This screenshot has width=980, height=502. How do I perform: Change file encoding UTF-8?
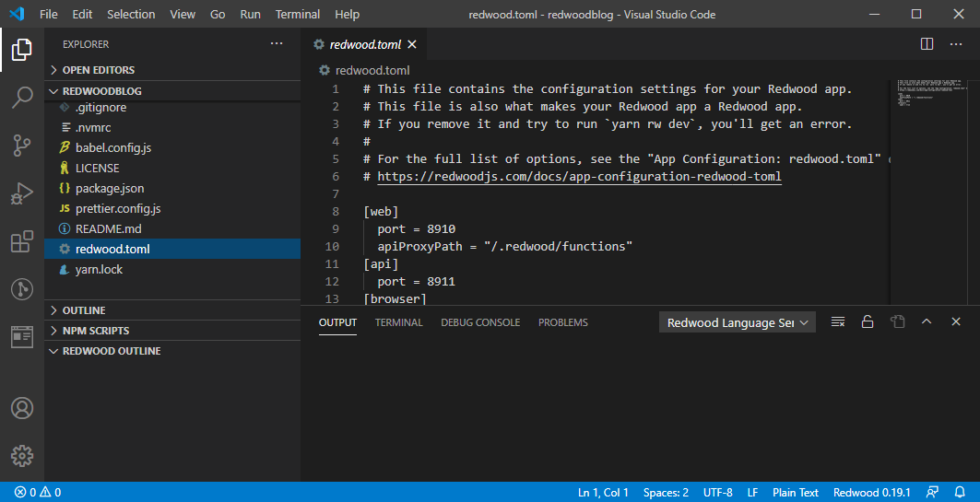[717, 493]
